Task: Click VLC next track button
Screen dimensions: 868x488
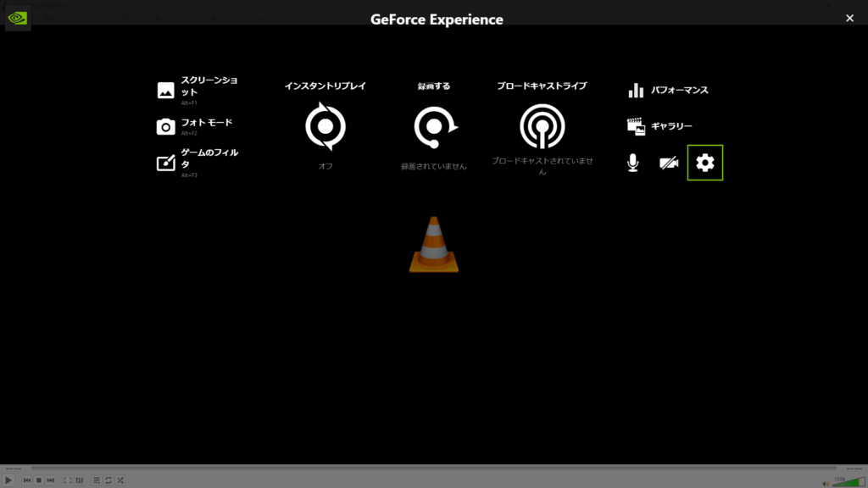Action: coord(50,480)
